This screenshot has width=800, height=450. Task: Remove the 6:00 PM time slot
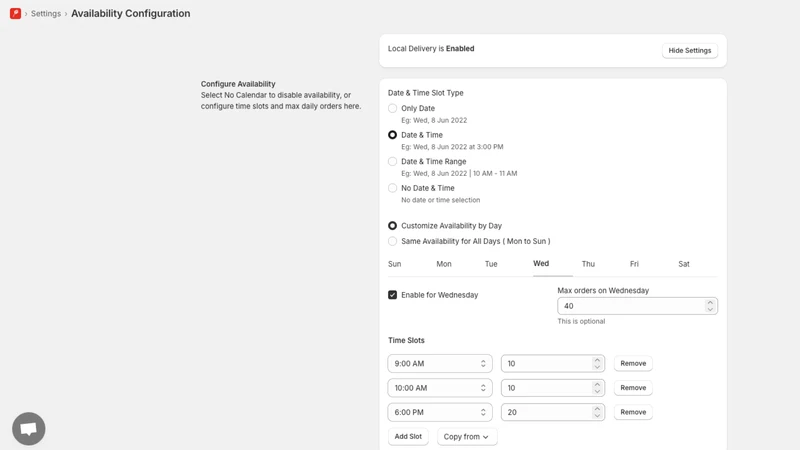[x=633, y=412]
